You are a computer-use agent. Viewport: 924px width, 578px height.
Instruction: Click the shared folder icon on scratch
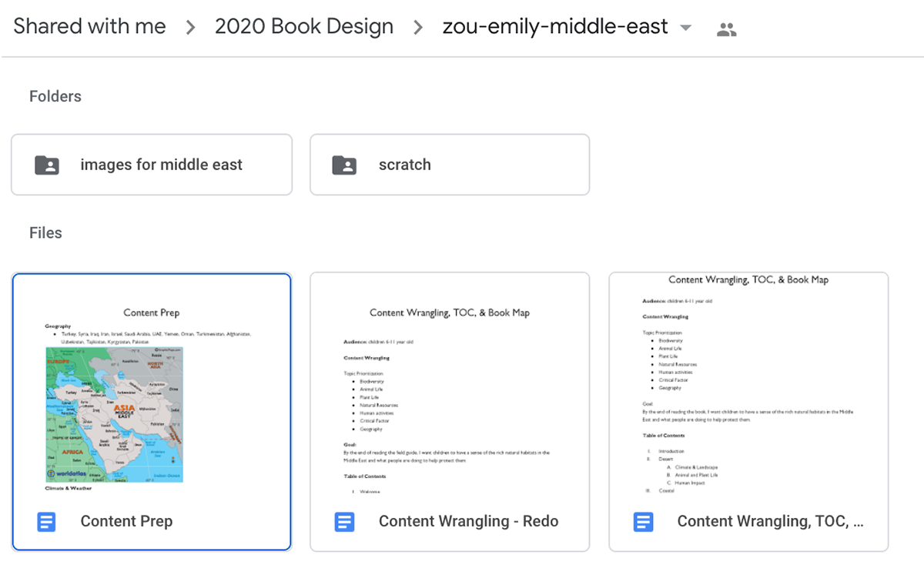(344, 165)
